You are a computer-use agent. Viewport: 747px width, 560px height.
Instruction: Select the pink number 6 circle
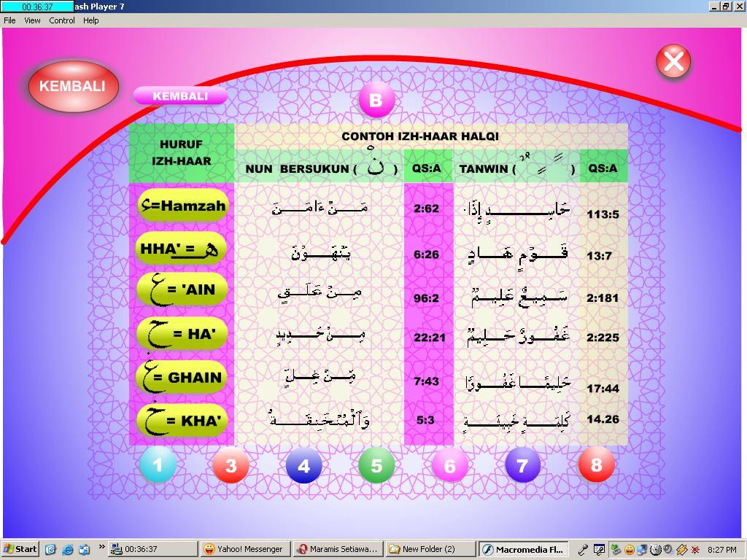click(x=450, y=464)
